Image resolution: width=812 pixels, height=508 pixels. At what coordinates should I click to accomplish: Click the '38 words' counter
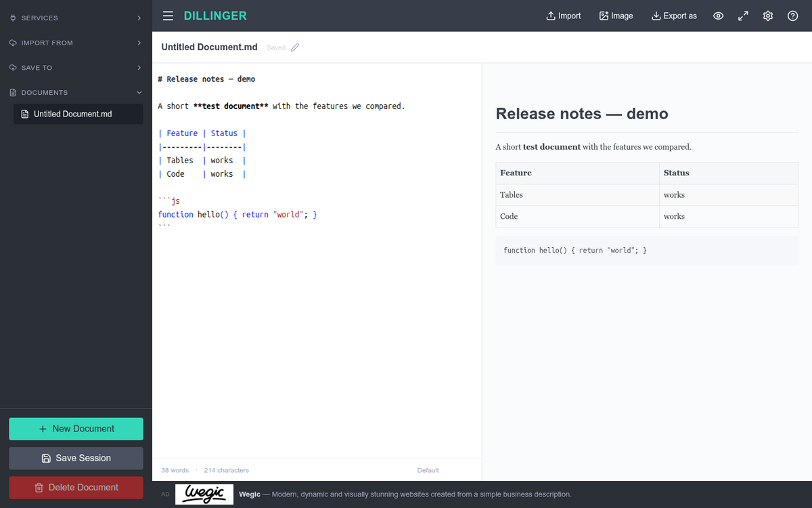coord(175,470)
